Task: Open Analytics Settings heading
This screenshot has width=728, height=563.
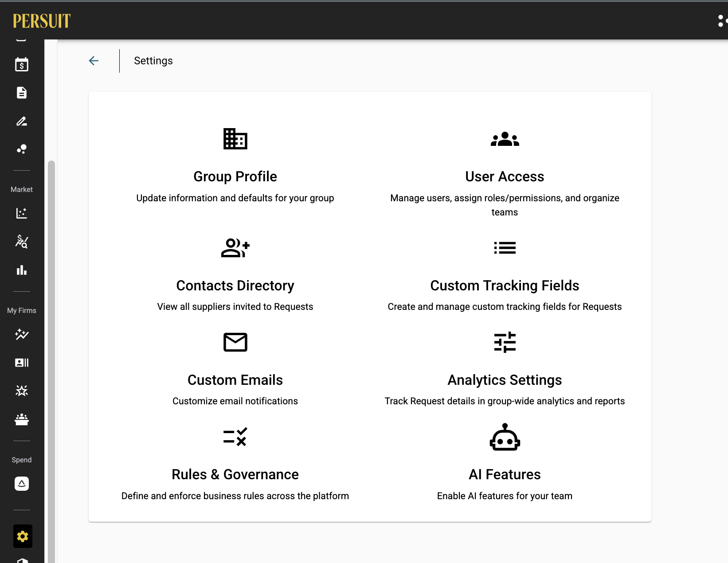Action: coord(505,380)
